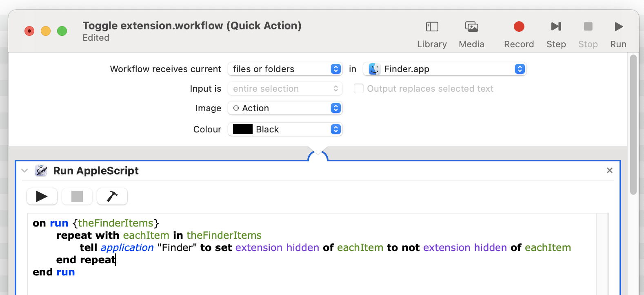Viewport: 644px width, 295px height.
Task: Run the AppleScript with the play button
Action: click(x=42, y=196)
